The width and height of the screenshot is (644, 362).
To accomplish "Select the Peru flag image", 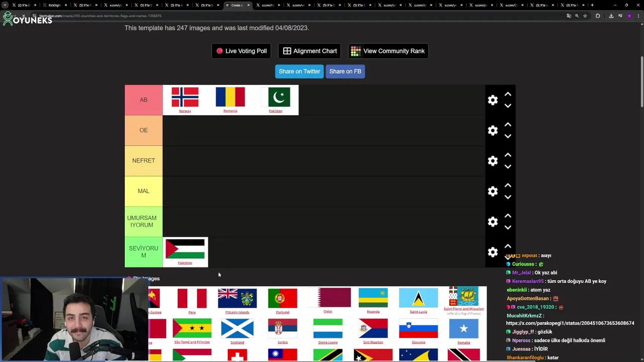I will coord(192,298).
